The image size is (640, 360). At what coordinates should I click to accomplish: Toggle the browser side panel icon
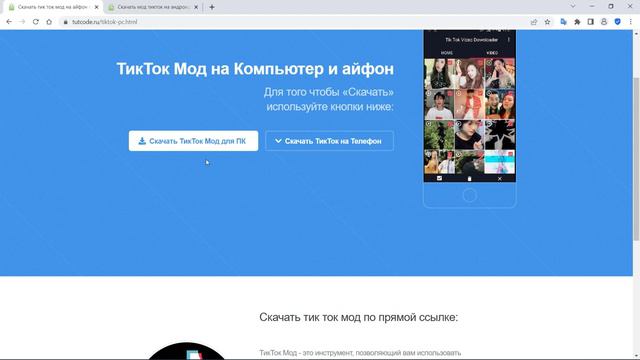(591, 22)
